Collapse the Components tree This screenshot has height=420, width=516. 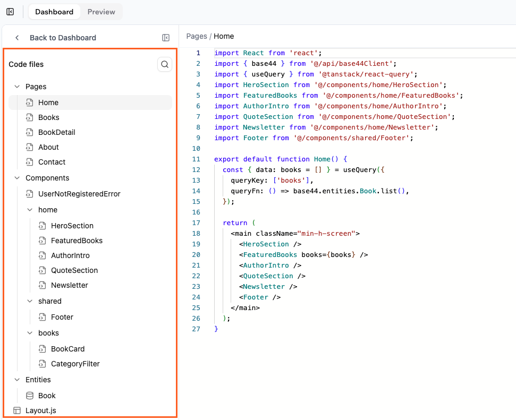17,177
